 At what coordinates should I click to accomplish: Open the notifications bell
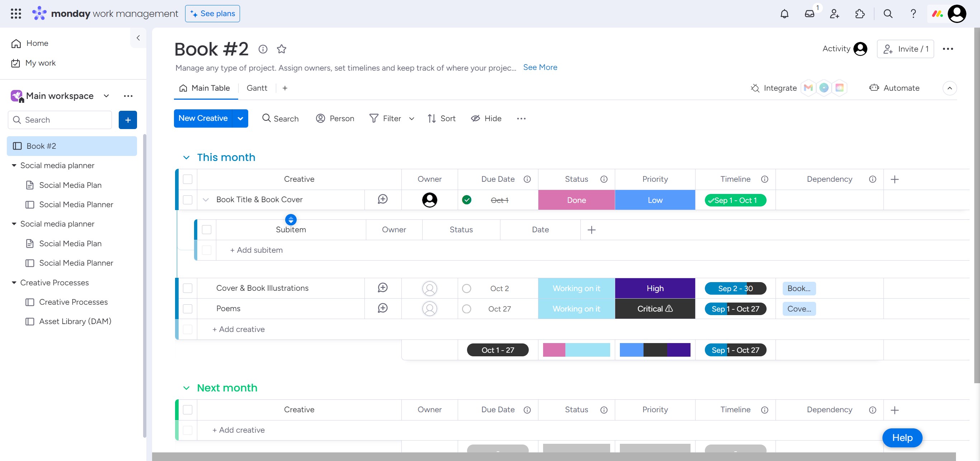click(784, 14)
